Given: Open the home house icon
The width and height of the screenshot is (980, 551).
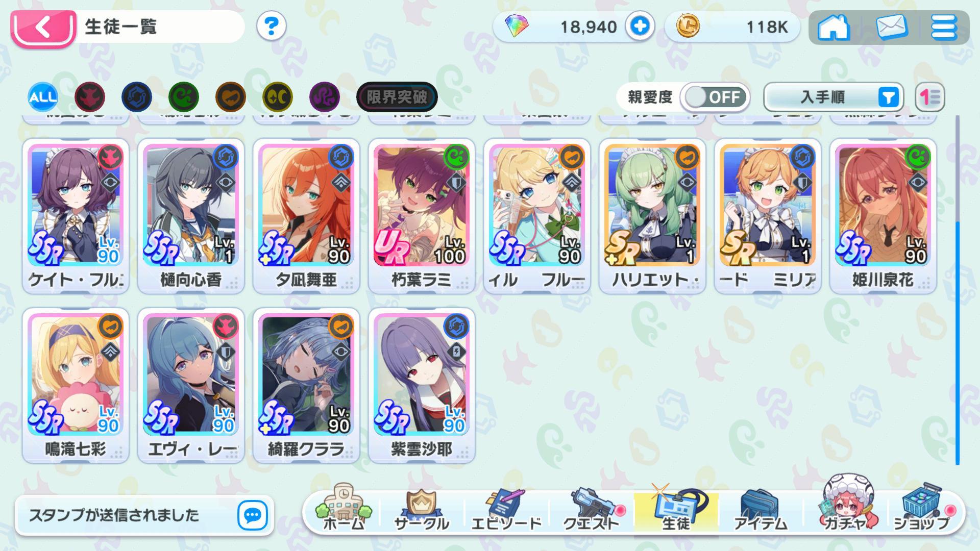Looking at the screenshot, I should (x=834, y=27).
